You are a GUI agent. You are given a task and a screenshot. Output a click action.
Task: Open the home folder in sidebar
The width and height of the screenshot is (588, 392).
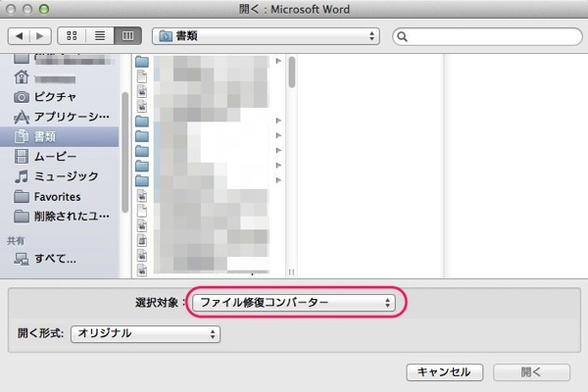click(x=59, y=77)
